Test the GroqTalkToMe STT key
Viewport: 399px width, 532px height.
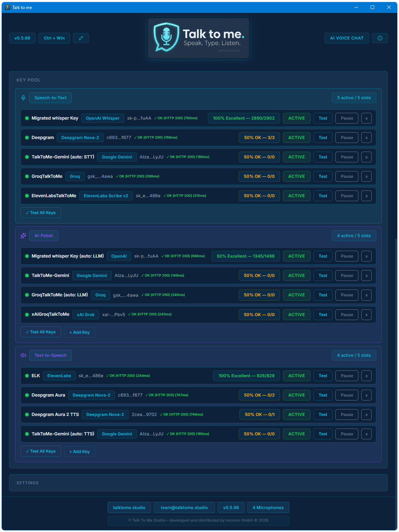coord(323,176)
